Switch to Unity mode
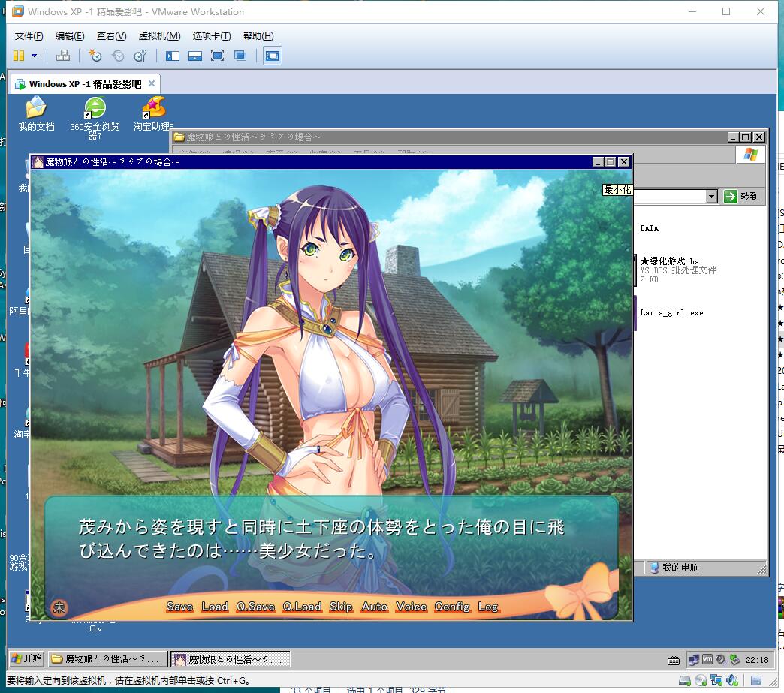784x693 pixels. coord(240,56)
